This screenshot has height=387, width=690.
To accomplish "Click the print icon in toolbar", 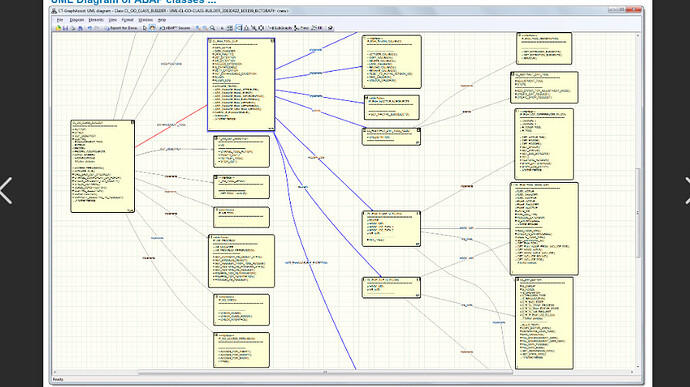I will (x=73, y=28).
